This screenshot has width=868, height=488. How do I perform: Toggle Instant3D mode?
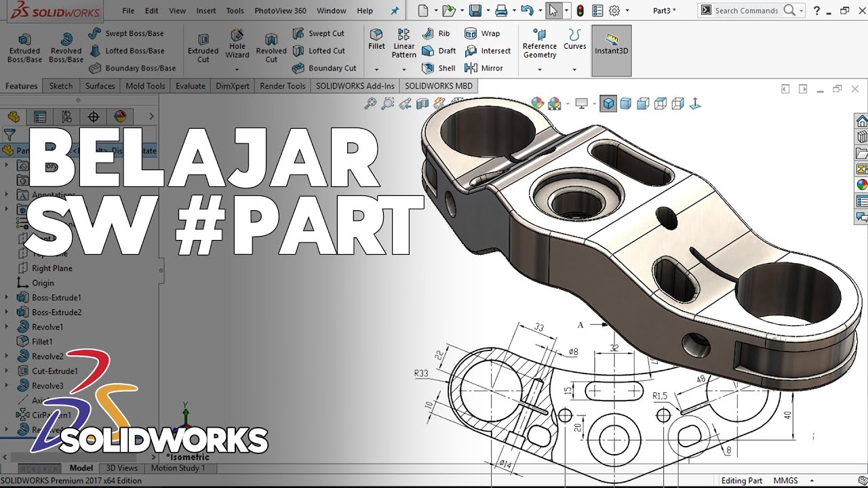click(612, 51)
